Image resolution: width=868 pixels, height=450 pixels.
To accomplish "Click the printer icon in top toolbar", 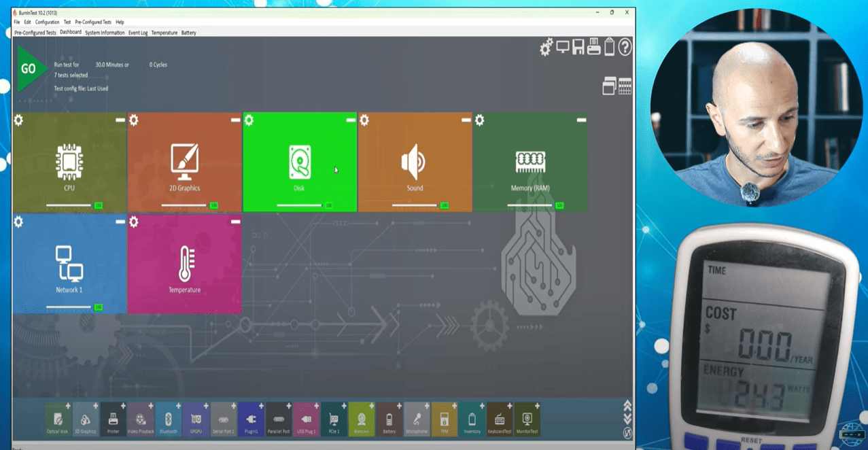I will click(x=593, y=47).
